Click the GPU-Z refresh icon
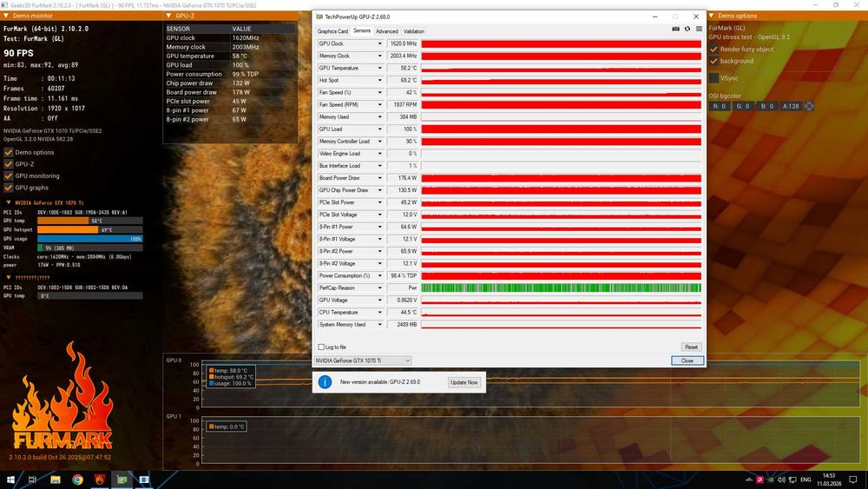868x489 pixels. 687,29
